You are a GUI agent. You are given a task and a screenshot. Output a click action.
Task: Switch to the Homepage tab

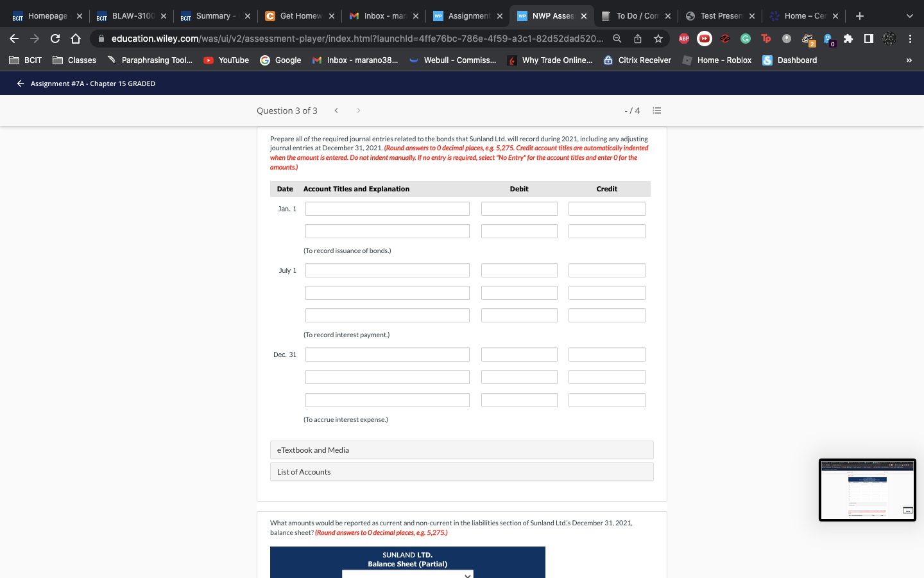click(46, 16)
